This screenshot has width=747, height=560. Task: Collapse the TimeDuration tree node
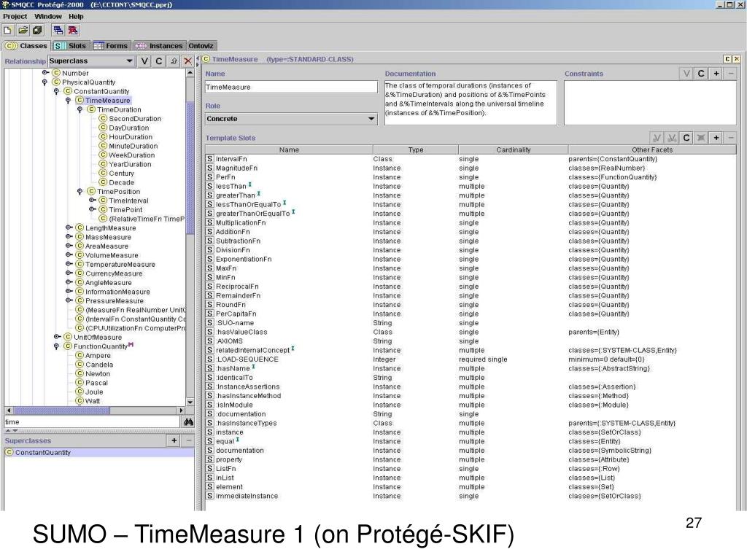coord(80,109)
